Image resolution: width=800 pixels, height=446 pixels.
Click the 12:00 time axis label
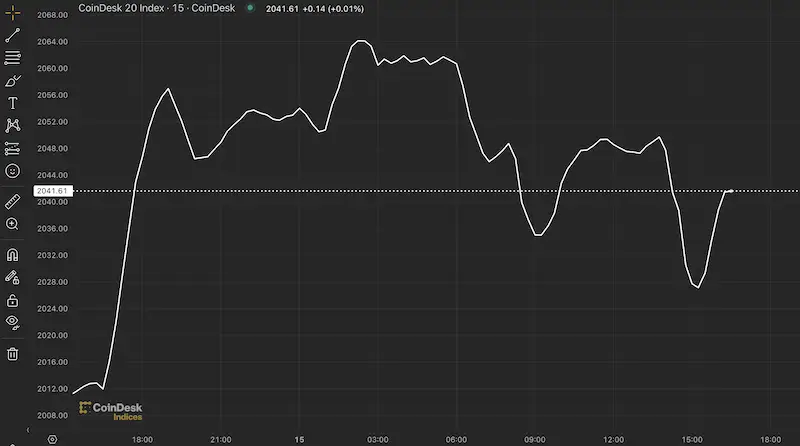pyautogui.click(x=613, y=439)
